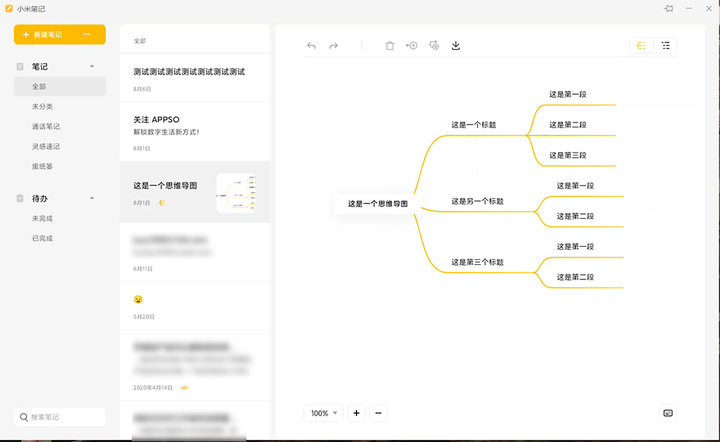Image resolution: width=720 pixels, height=442 pixels.
Task: Open the 已完成 to-do list
Action: pos(42,238)
